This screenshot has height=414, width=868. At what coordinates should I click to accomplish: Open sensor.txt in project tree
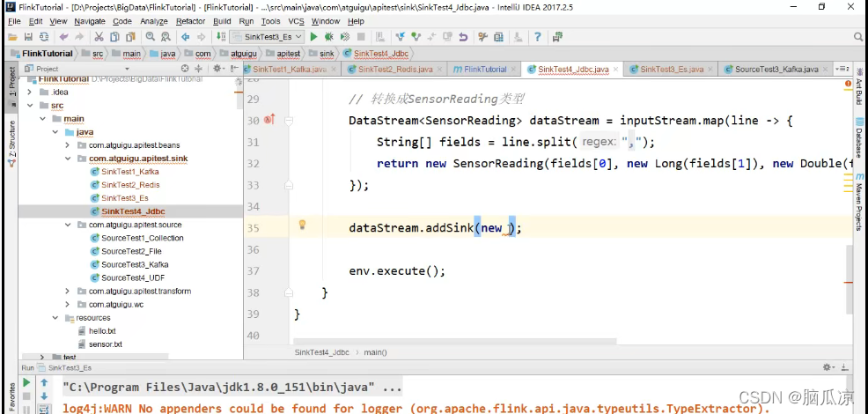click(x=105, y=344)
